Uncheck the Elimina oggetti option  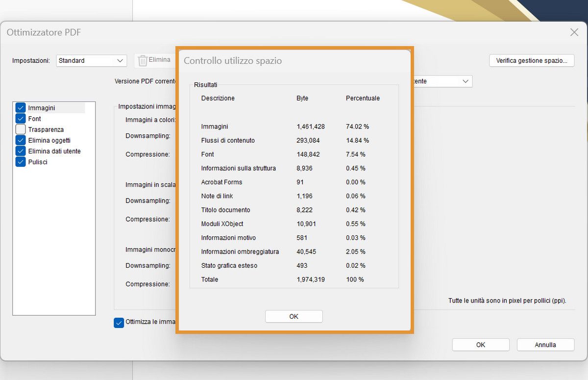20,140
